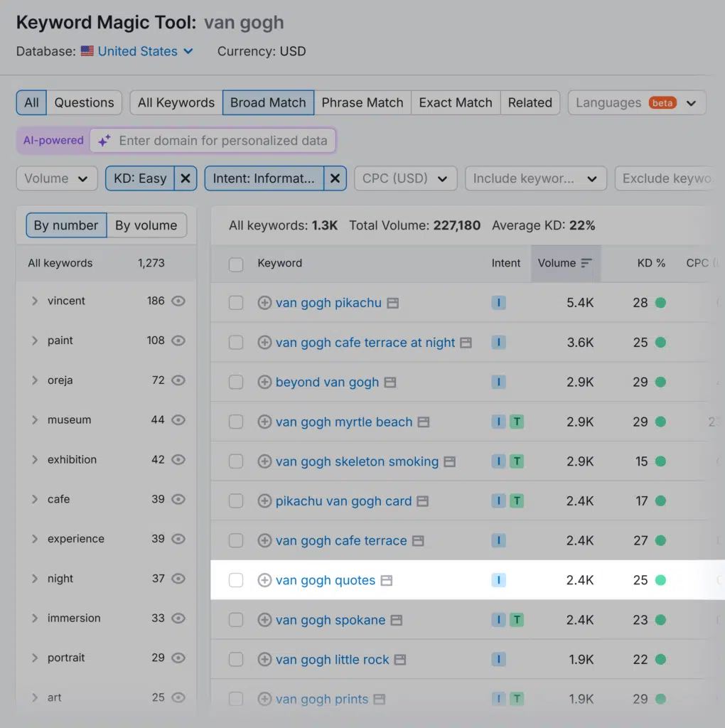Open the Languages dropdown
Screen dimensions: 725x728
(637, 102)
